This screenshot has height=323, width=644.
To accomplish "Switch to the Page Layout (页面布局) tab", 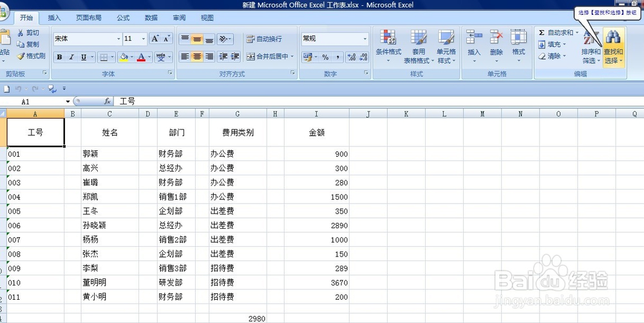I will [89, 17].
